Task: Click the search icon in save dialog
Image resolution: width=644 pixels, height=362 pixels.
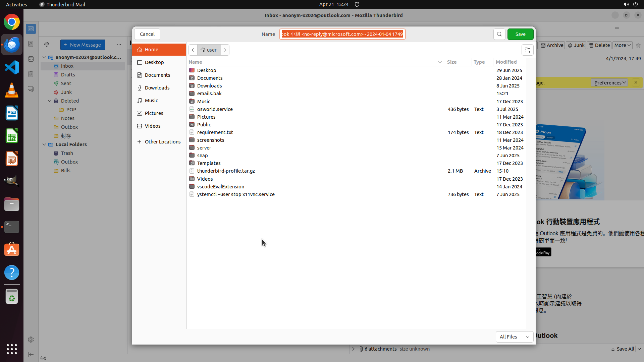Action: (x=499, y=34)
